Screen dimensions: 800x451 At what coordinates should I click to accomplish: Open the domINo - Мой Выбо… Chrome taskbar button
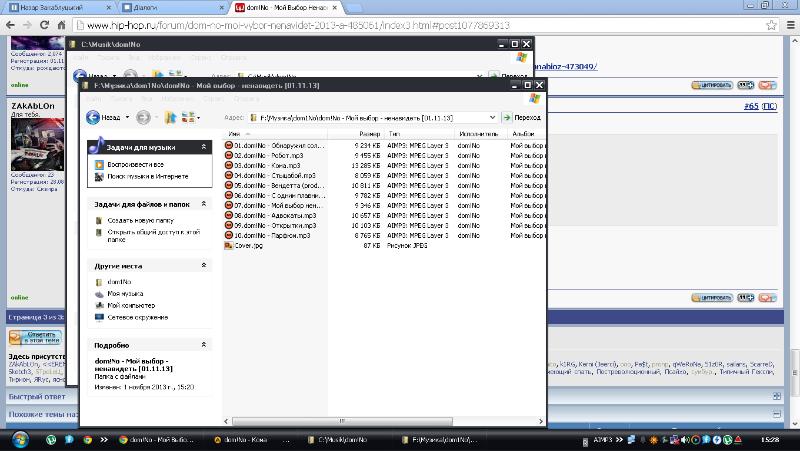point(156,439)
